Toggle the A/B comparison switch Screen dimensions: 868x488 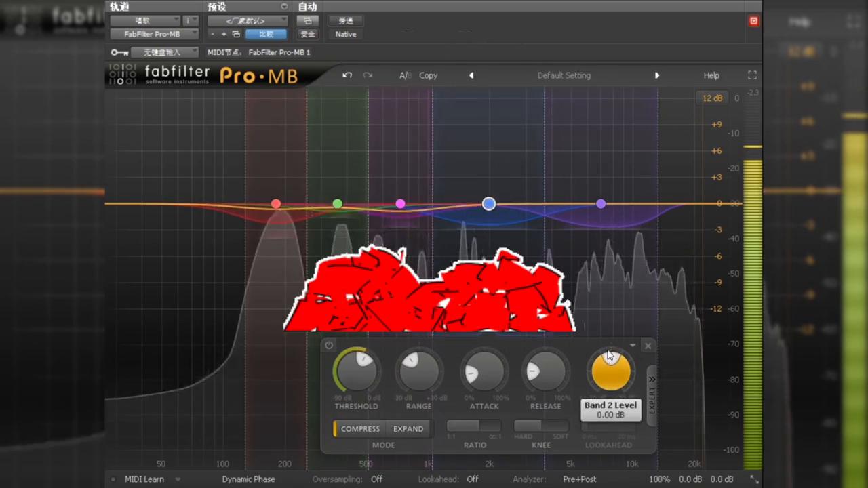[405, 75]
